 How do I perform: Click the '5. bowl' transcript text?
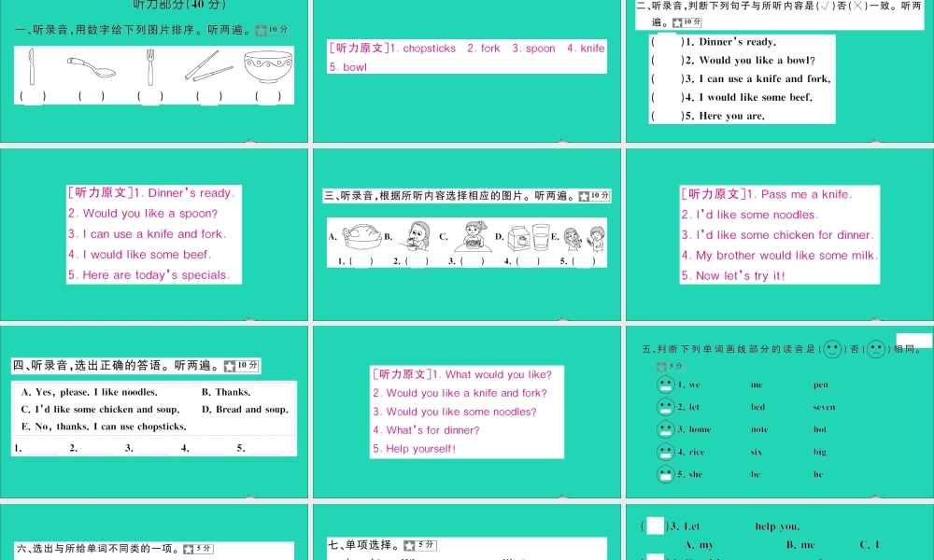point(347,67)
